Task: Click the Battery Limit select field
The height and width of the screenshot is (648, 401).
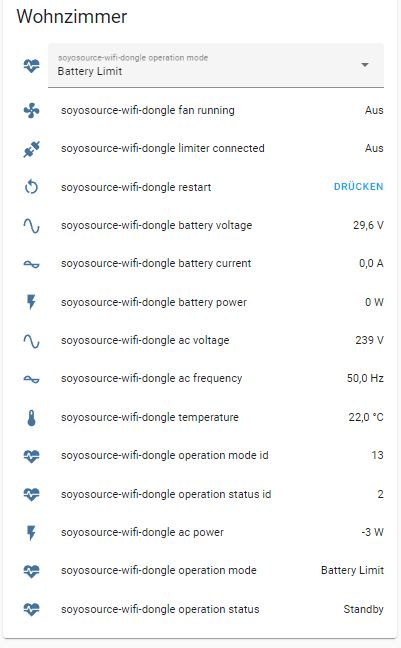Action: tap(216, 65)
